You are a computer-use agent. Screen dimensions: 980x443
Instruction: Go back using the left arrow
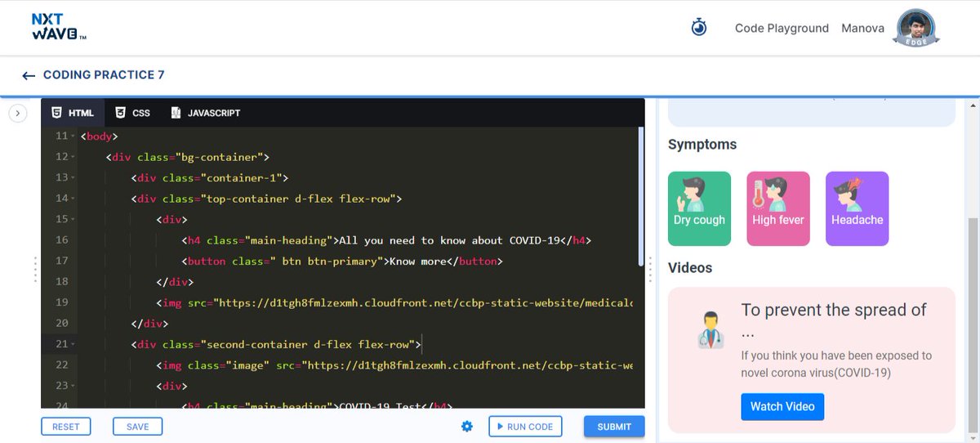tap(29, 75)
